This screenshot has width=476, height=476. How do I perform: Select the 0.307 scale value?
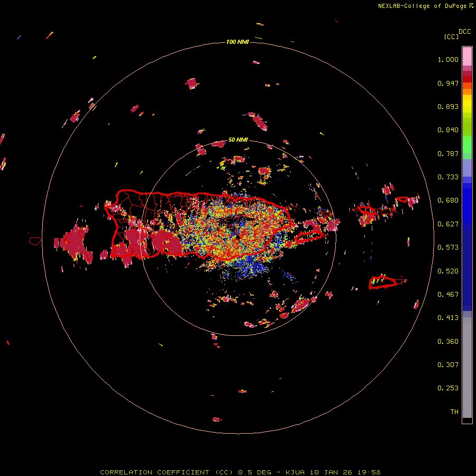448,365
